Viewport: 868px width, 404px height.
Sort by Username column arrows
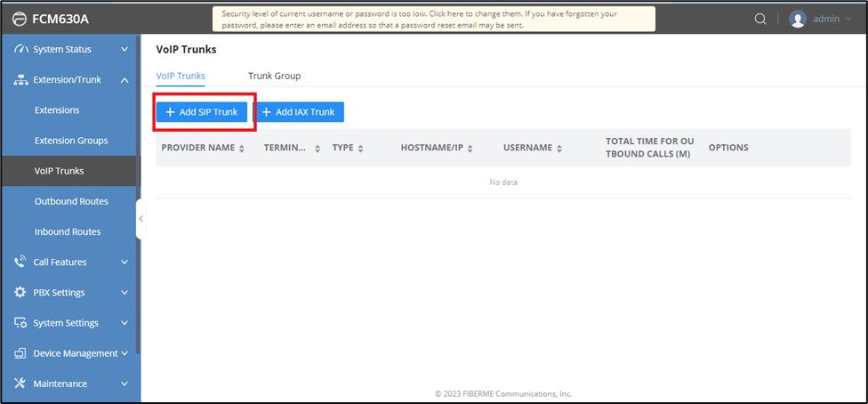[559, 149]
